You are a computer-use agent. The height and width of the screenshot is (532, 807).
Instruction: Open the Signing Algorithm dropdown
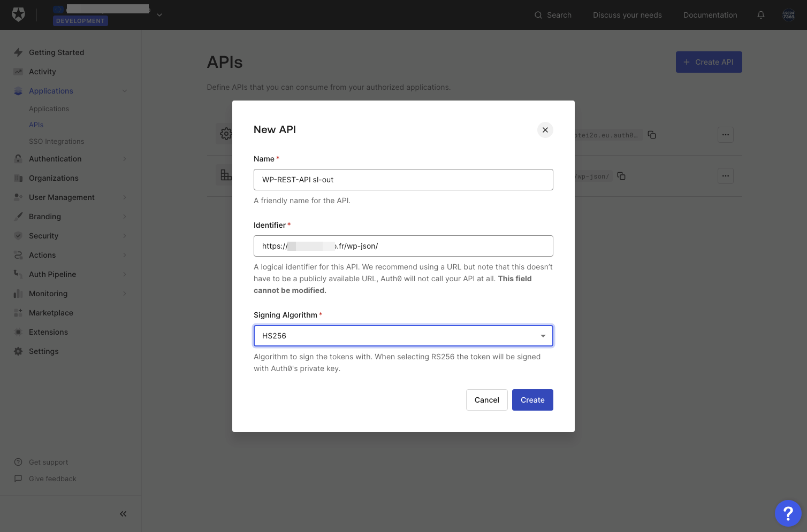[x=403, y=336]
